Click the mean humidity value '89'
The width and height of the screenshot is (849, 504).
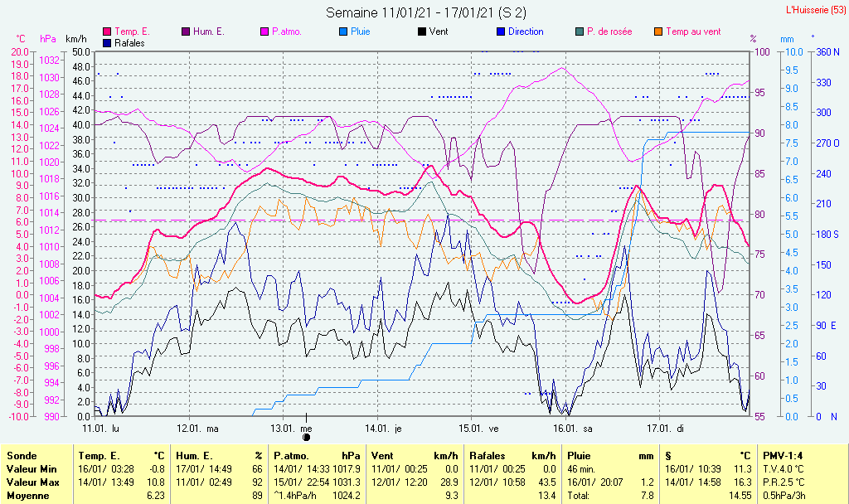[257, 496]
